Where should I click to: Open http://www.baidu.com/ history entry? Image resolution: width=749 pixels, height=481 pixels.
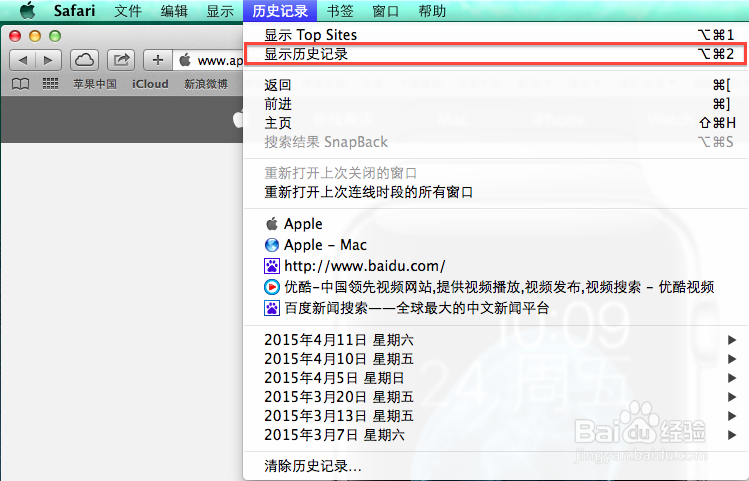[x=495, y=266]
